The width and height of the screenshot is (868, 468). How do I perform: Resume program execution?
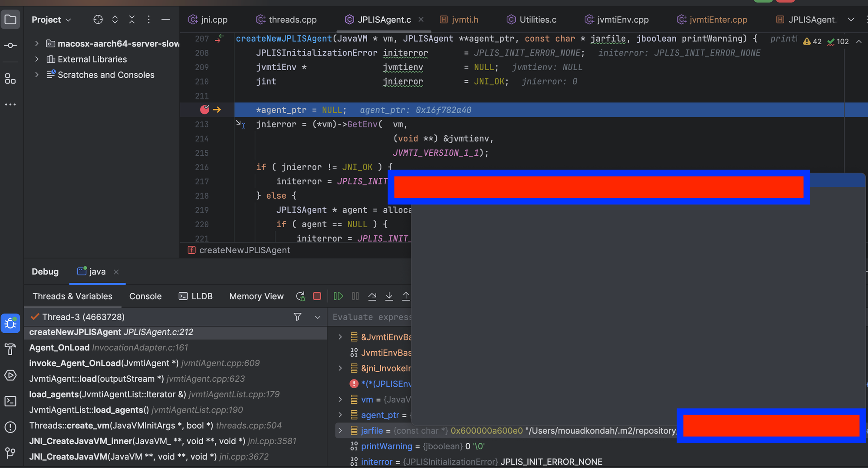point(338,296)
